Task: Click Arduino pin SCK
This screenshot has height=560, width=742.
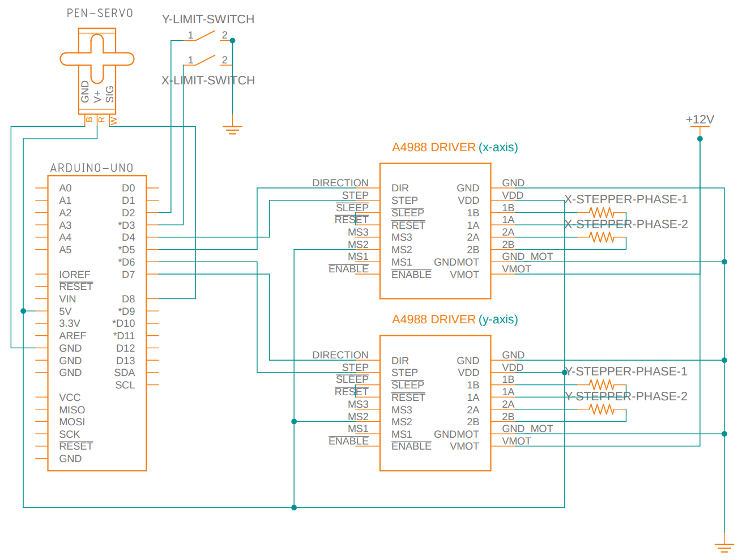Action: (x=70, y=434)
